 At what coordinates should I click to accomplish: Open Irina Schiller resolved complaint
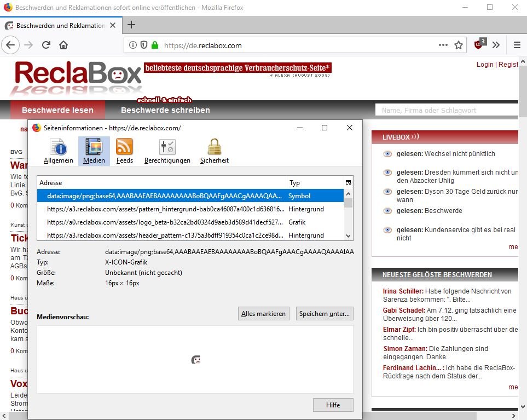point(447,295)
